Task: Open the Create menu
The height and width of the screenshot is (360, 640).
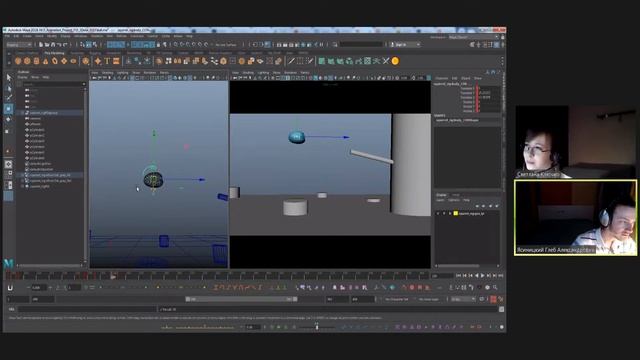Action: pyautogui.click(x=27, y=36)
